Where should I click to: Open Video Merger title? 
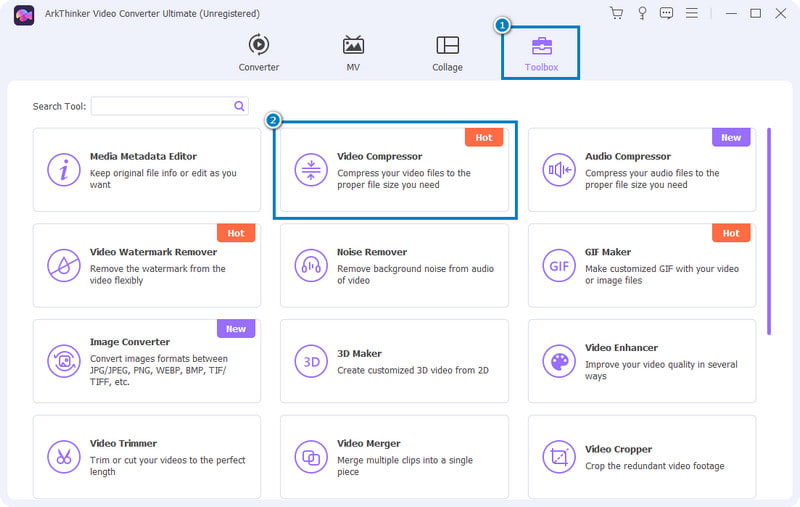pos(368,443)
